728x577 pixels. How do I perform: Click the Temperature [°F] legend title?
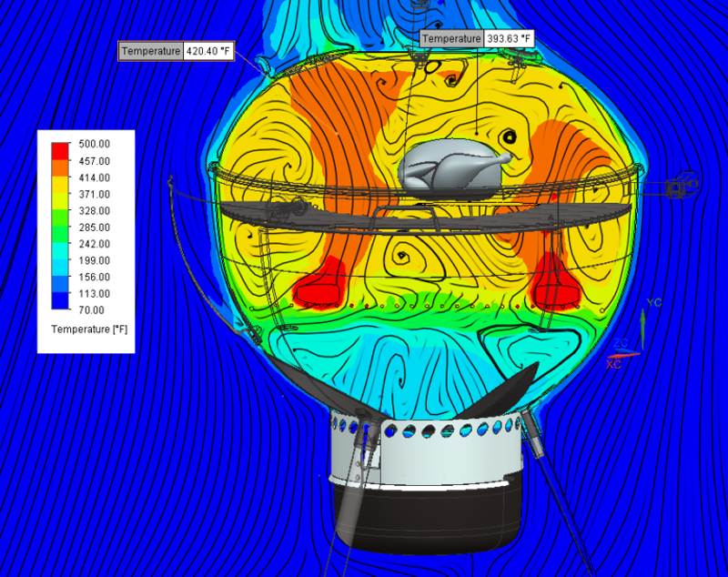tap(89, 329)
